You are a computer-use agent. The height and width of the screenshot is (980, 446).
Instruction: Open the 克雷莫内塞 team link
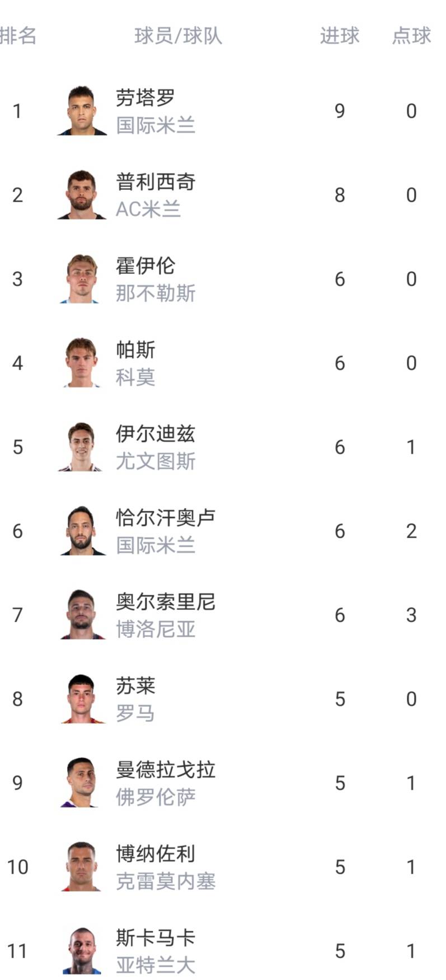166,881
